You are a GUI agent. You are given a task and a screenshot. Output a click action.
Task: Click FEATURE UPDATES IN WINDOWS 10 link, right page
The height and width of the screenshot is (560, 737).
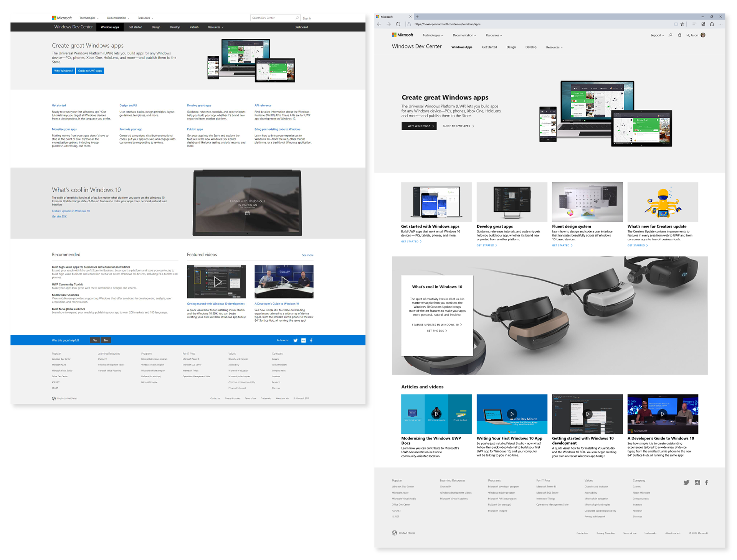pos(437,325)
